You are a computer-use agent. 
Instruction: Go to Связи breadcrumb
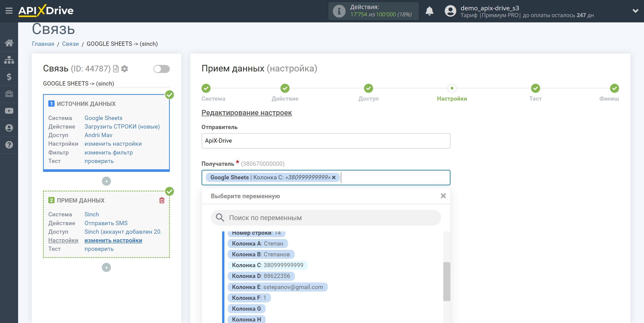click(x=70, y=44)
